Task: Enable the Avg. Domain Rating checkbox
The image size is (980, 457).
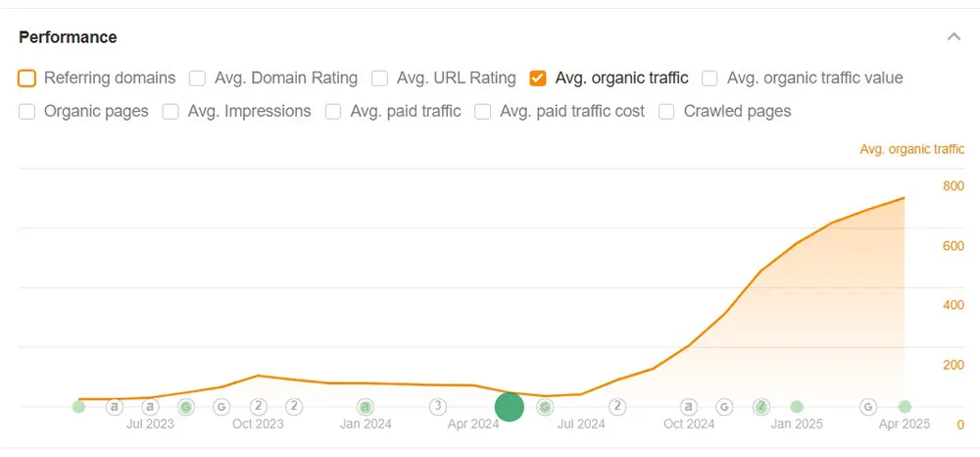Action: coord(198,77)
